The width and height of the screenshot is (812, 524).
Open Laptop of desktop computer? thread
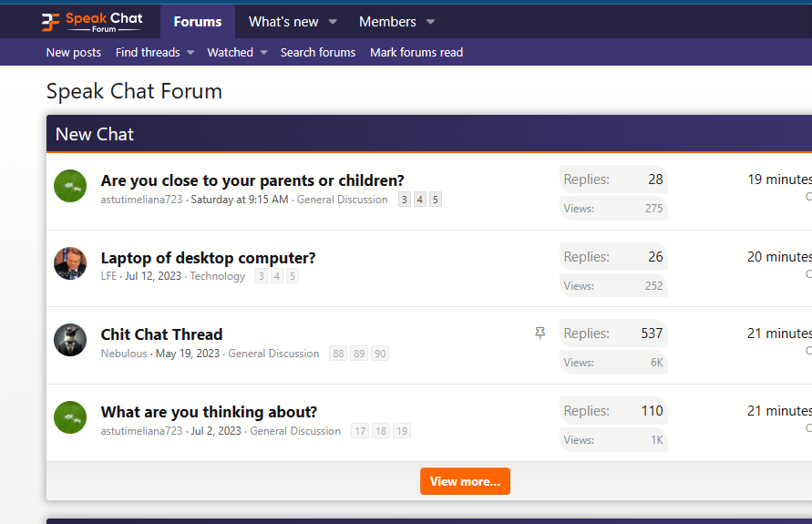tap(208, 258)
